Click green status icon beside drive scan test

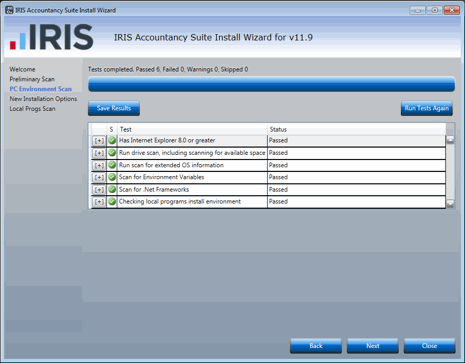[112, 153]
